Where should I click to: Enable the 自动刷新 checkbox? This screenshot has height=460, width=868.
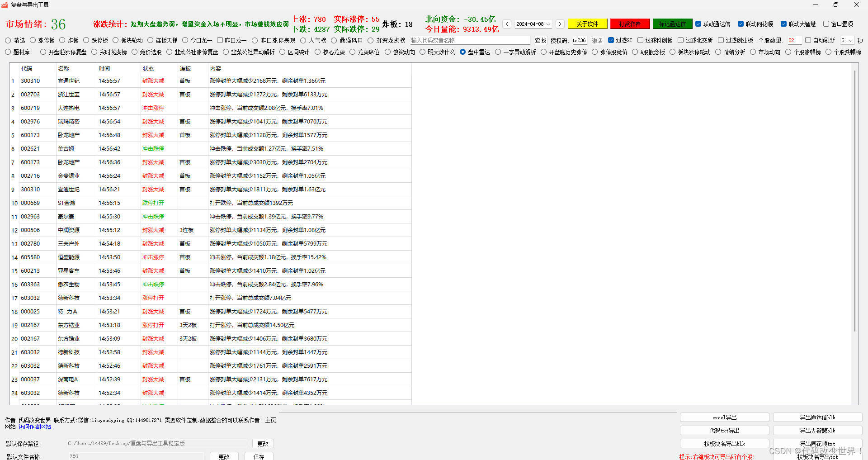[x=808, y=40]
